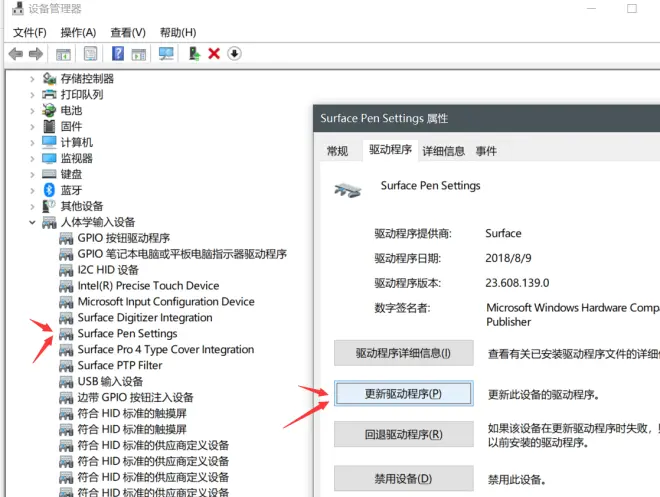
Task: Click the update driver toolbar icon
Action: tap(194, 54)
